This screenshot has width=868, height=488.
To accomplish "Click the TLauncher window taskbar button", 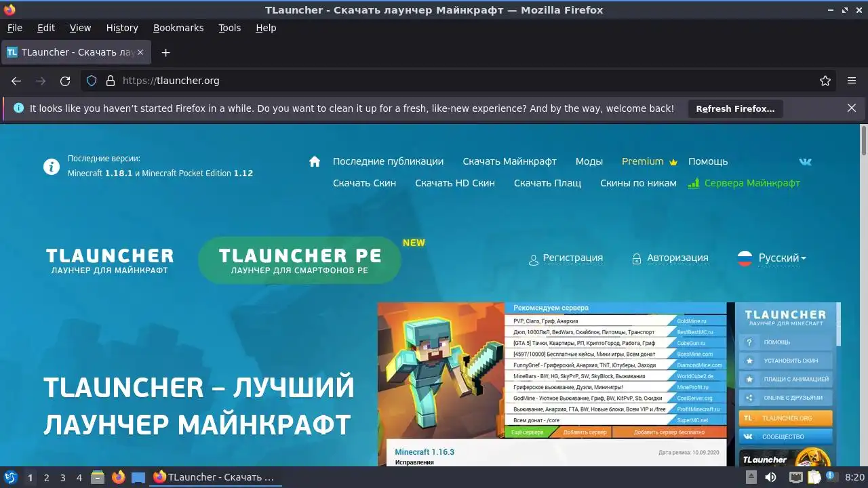I will [216, 477].
